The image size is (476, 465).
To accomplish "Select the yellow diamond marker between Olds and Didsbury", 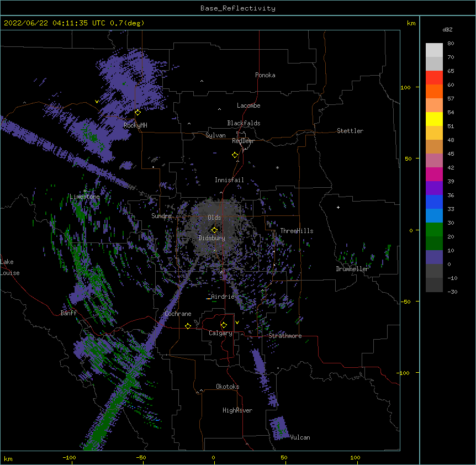I will [x=214, y=230].
